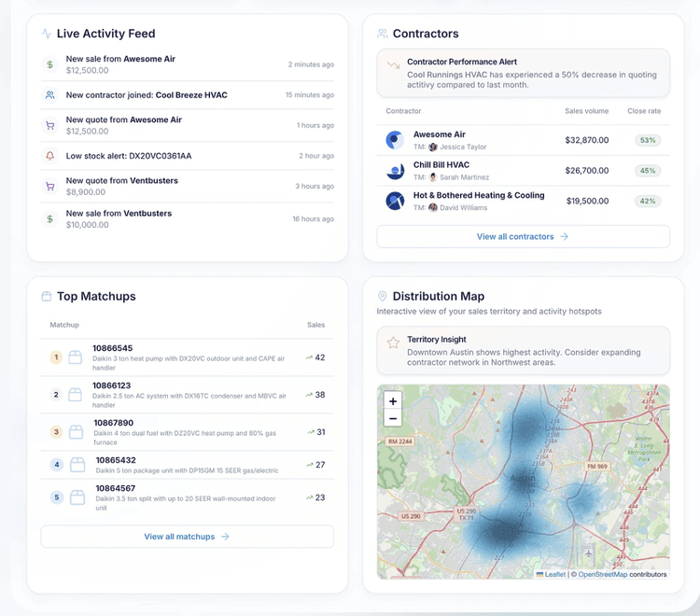Click rank badge 1 in Top Matchups

coord(56,357)
